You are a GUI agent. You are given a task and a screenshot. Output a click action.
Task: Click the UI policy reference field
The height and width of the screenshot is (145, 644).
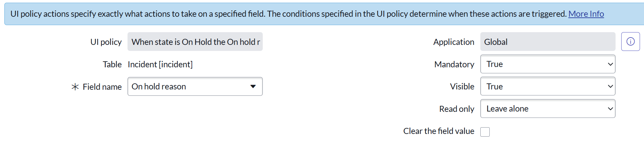(195, 42)
